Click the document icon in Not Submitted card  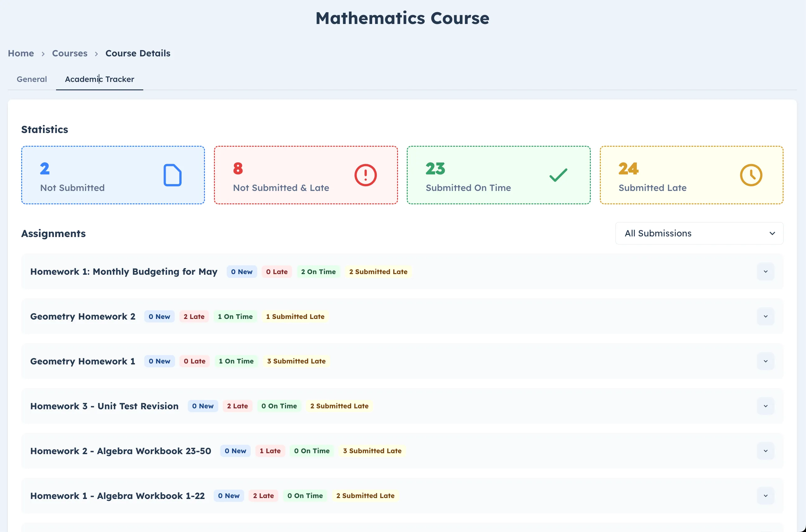tap(172, 175)
